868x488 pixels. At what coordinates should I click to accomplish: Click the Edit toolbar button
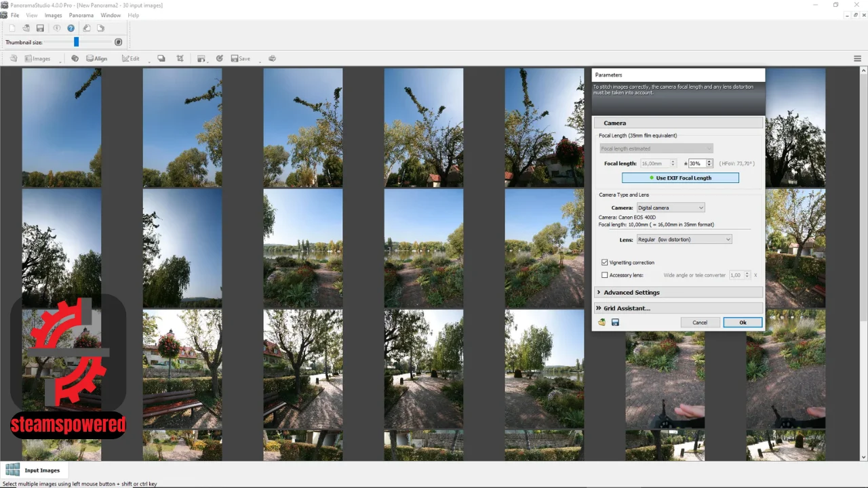tap(130, 58)
